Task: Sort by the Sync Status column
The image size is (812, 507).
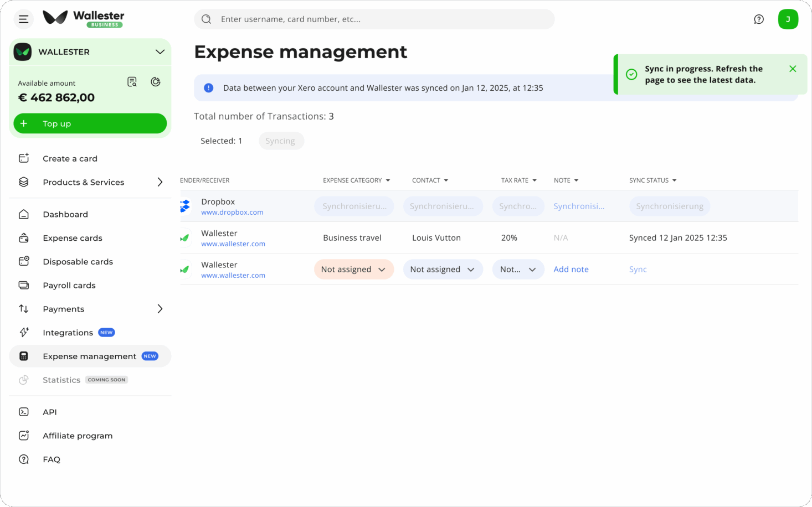Action: tap(652, 180)
